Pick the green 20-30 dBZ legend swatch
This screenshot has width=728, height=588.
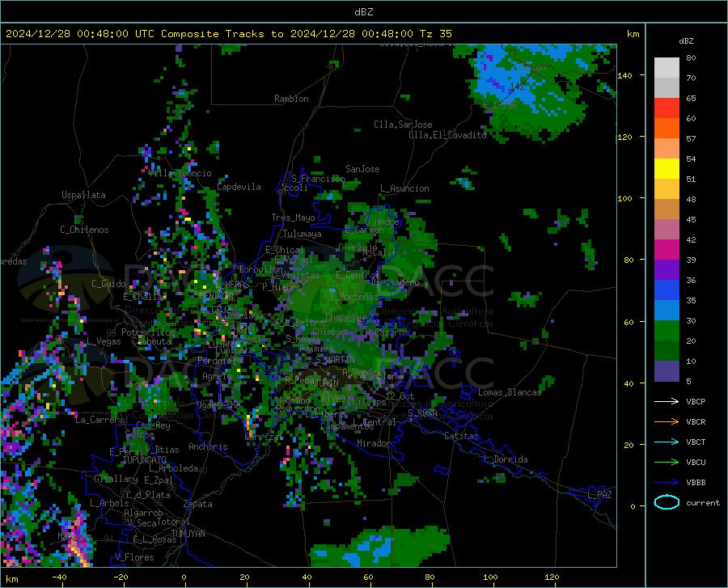pyautogui.click(x=667, y=331)
